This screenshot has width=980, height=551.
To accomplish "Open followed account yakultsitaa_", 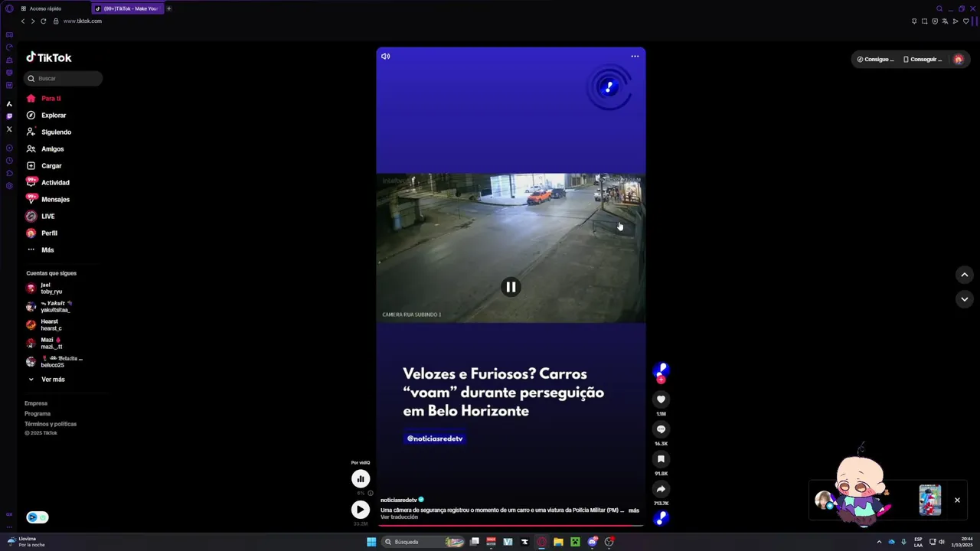I will click(50, 306).
